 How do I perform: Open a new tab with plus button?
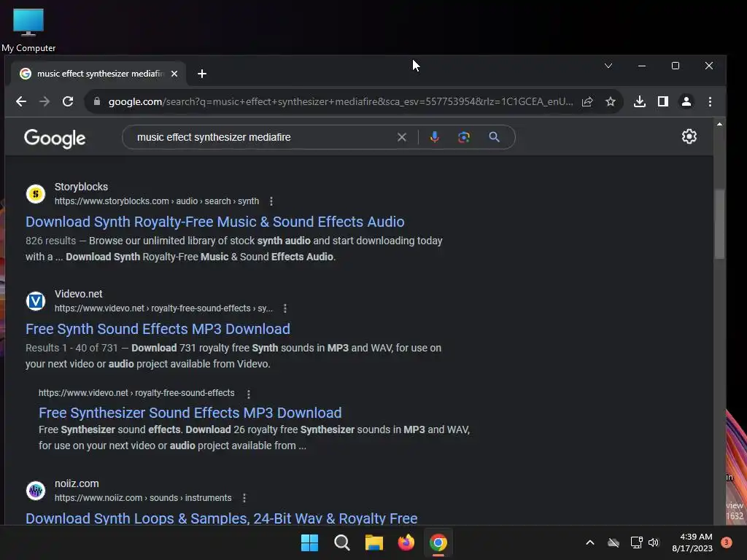click(x=202, y=74)
